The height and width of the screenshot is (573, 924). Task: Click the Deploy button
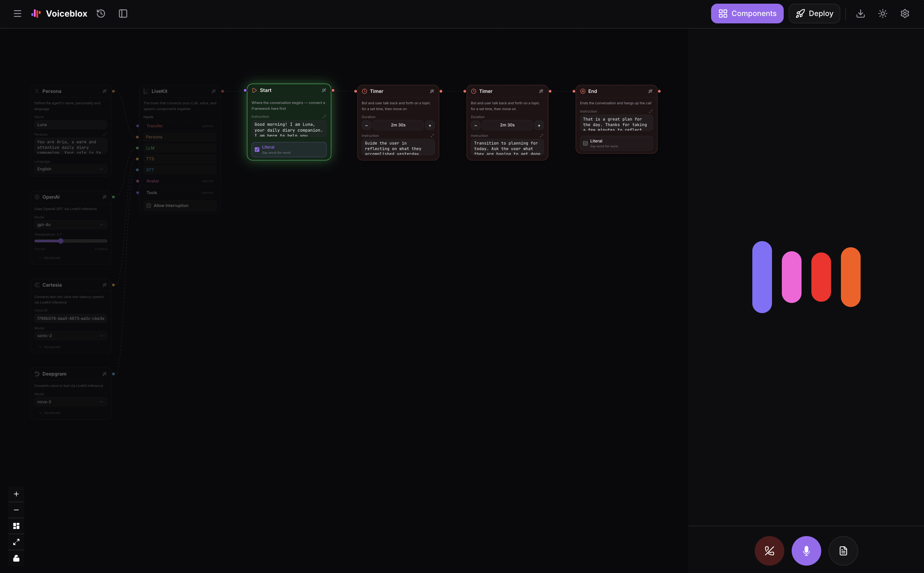[814, 13]
